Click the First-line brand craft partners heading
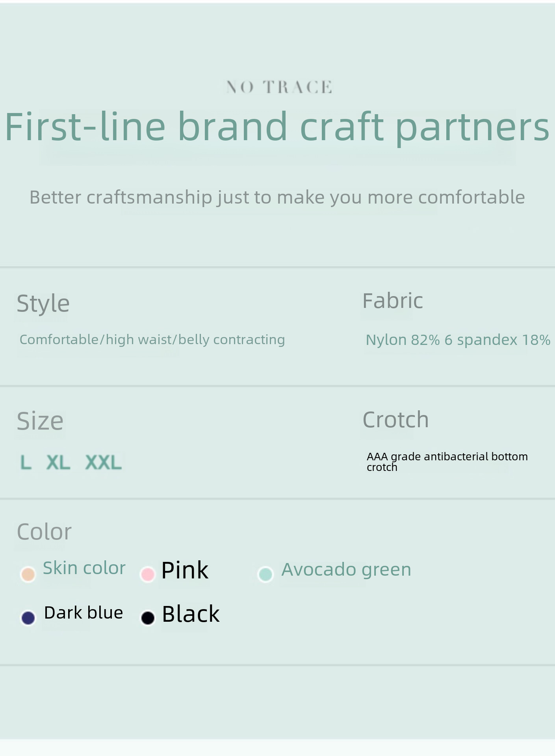Screen dimensions: 555x756 (277, 127)
